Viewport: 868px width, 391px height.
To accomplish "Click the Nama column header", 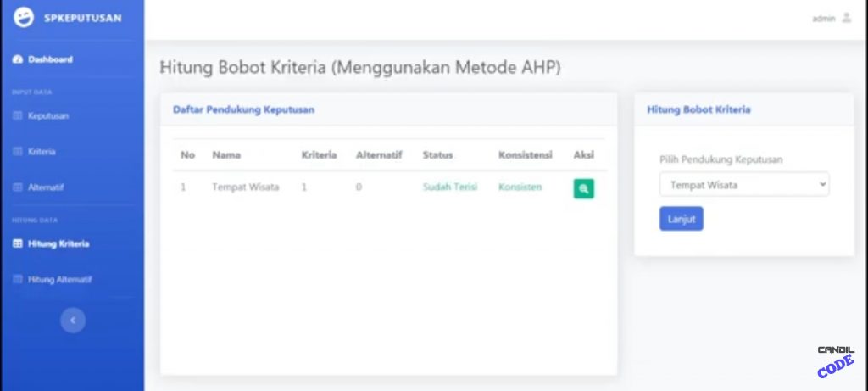I will click(x=224, y=155).
